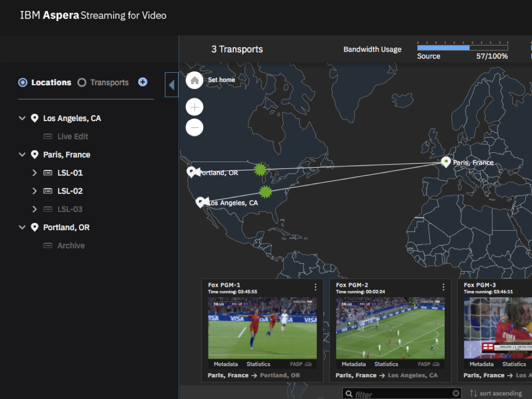Click the Set home icon button
The width and height of the screenshot is (532, 399).
(x=195, y=80)
